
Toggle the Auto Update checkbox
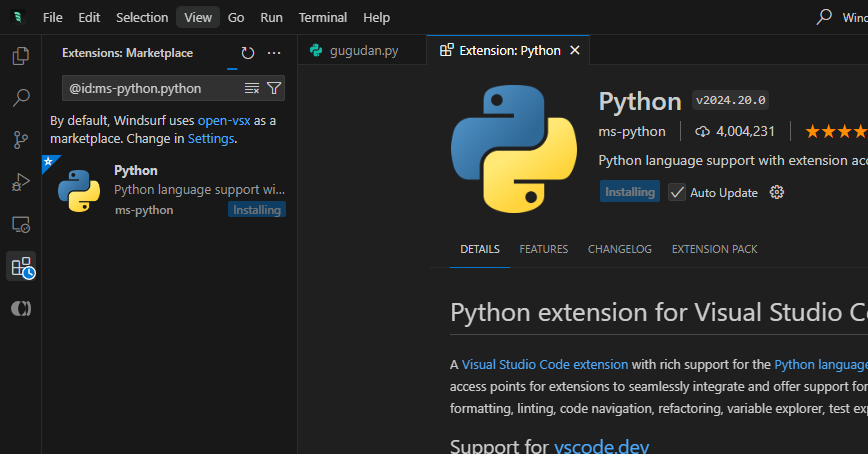click(x=676, y=192)
